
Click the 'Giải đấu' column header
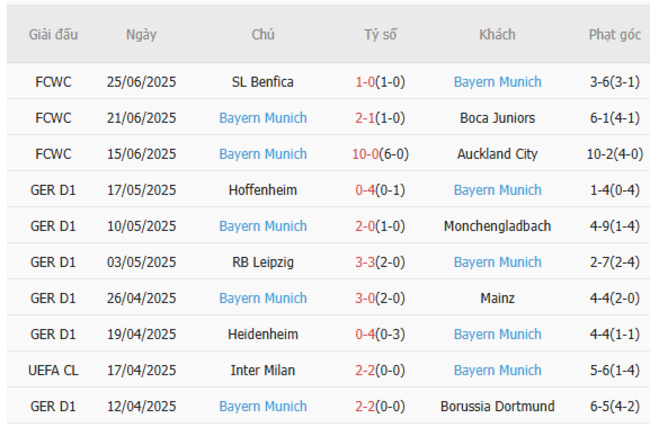[x=52, y=34]
